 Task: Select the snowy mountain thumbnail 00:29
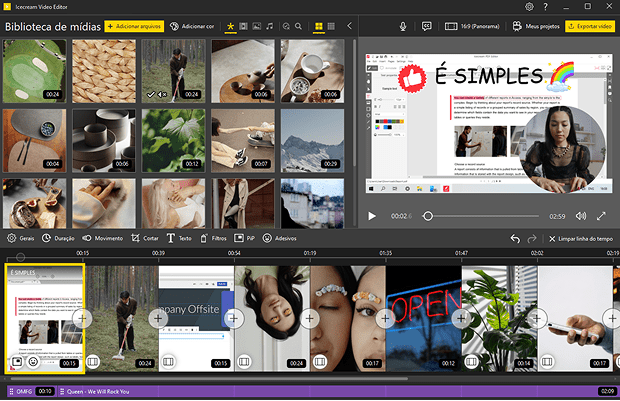point(312,141)
